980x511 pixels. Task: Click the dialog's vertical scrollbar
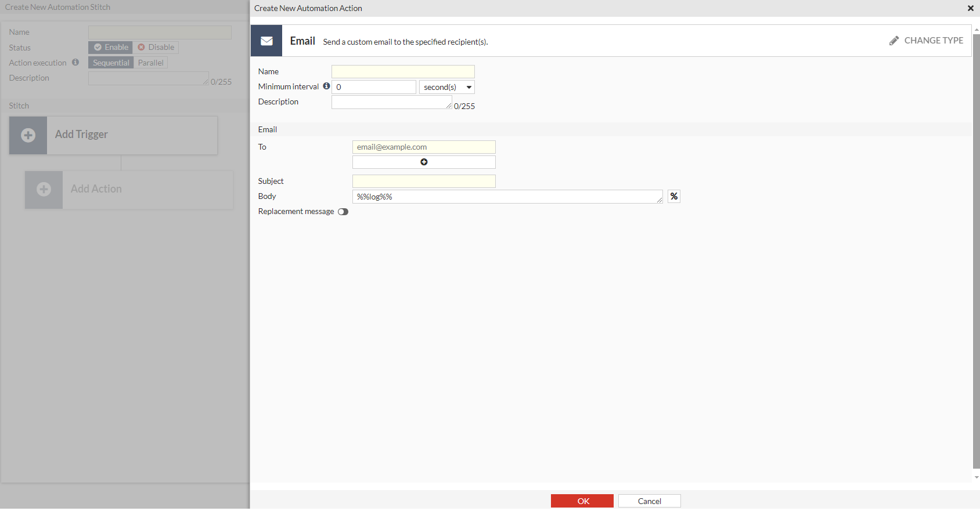(x=977, y=251)
